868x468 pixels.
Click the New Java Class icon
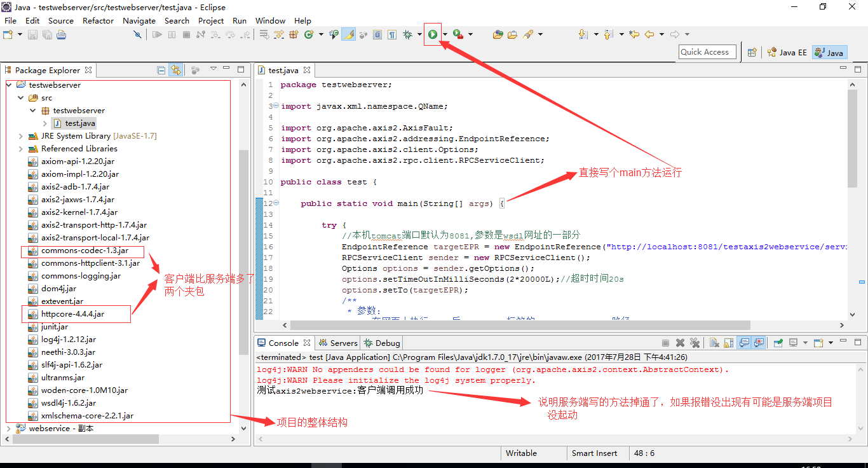tap(308, 34)
